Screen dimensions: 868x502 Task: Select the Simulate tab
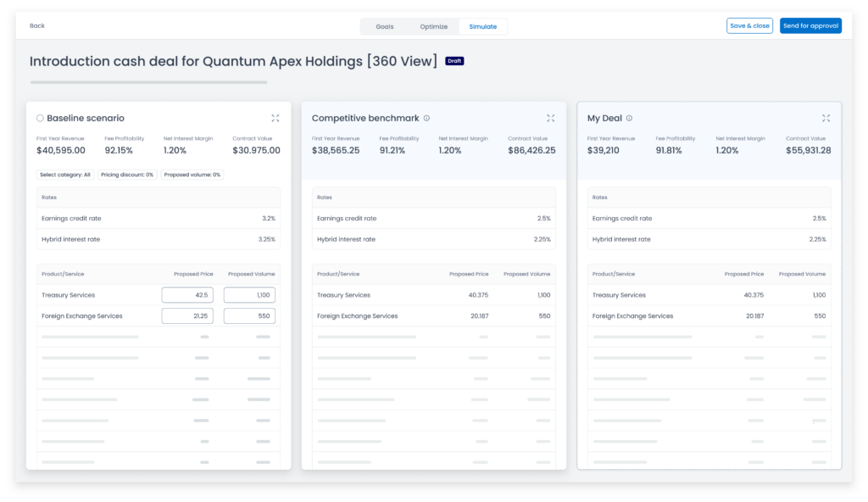(483, 26)
